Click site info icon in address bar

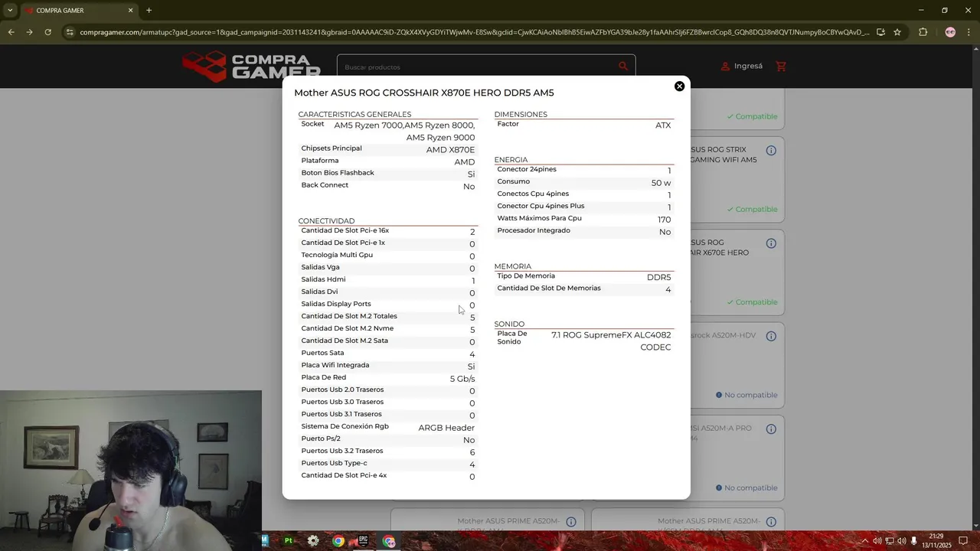coord(70,32)
